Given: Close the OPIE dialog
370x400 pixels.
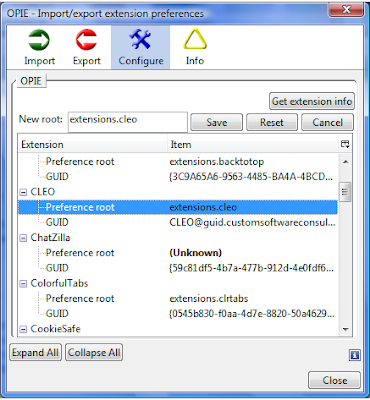Looking at the screenshot, I should (334, 380).
